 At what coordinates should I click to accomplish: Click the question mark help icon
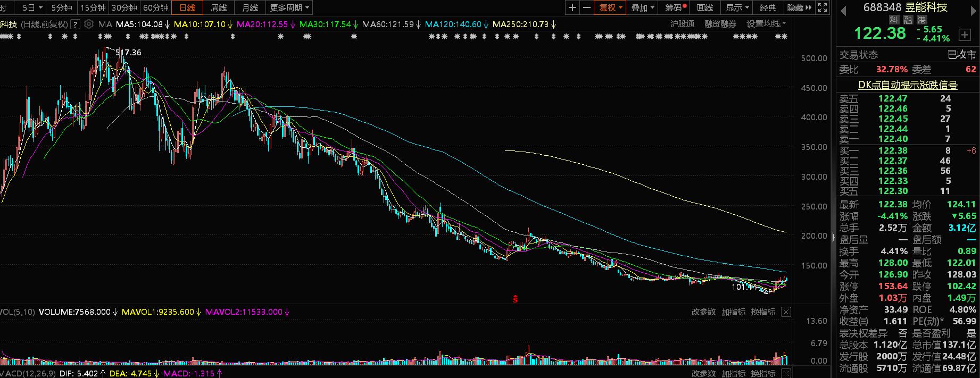tap(76, 24)
